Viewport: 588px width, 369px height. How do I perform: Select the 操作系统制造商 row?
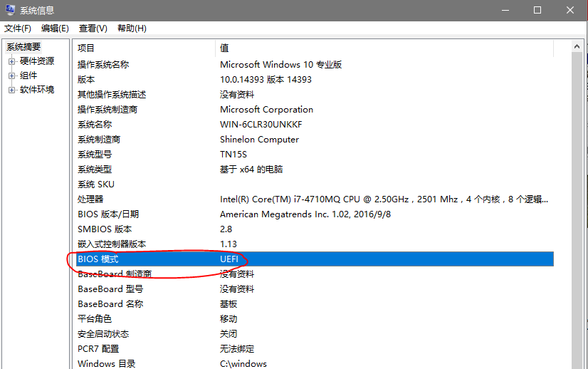(315, 110)
